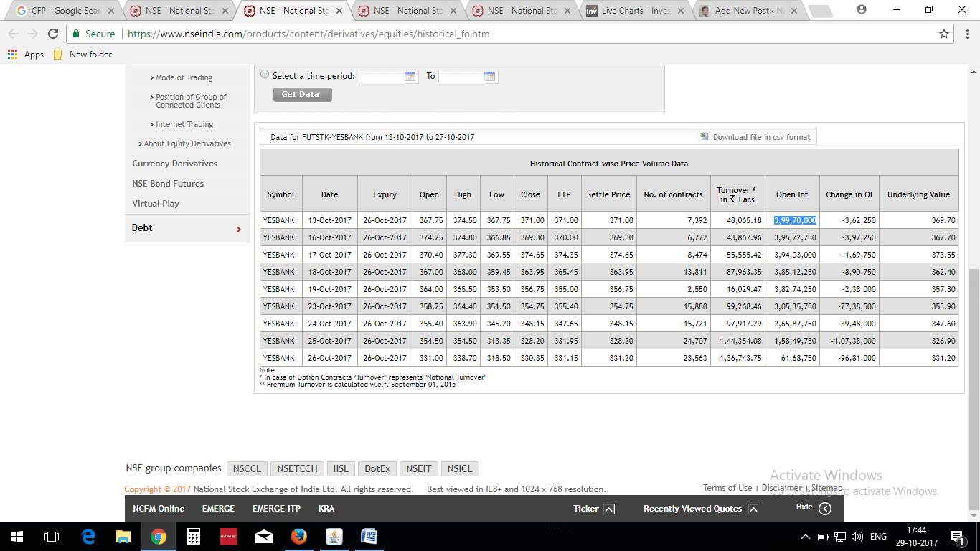Open Currency Derivatives sidebar menu
This screenshot has height=551, width=980.
coord(174,164)
